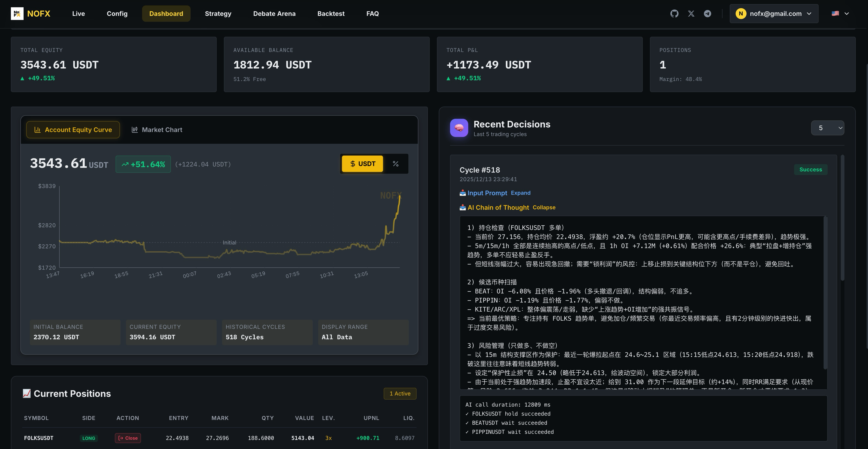Collapse the AI Chain of Thought section

pyautogui.click(x=544, y=207)
